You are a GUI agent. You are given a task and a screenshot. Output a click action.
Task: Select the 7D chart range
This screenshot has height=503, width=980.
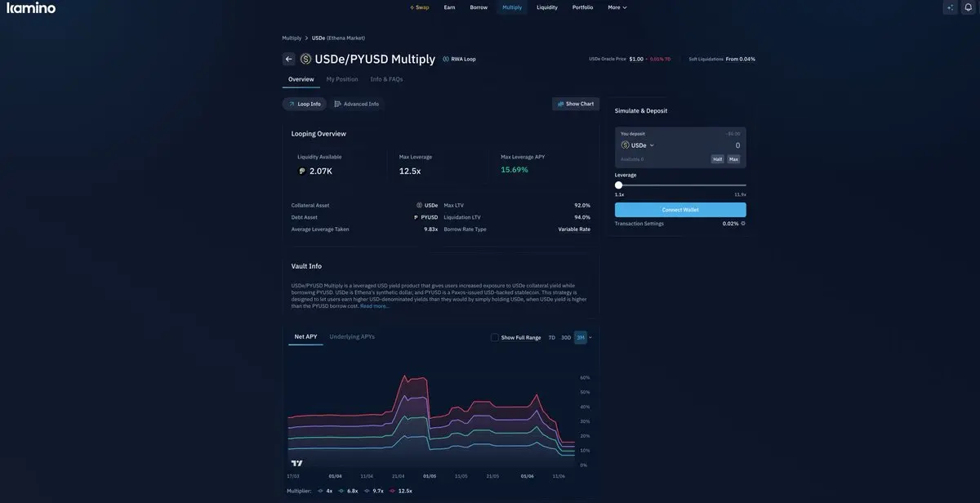click(552, 337)
